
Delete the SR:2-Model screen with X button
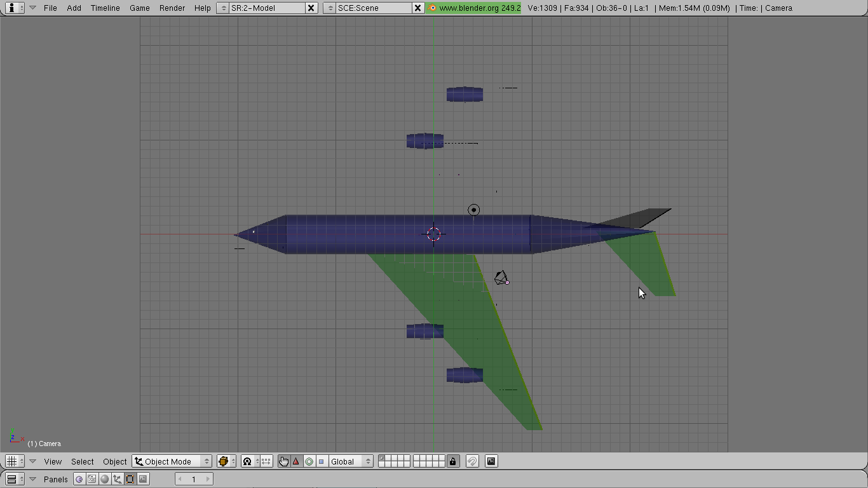click(x=311, y=8)
